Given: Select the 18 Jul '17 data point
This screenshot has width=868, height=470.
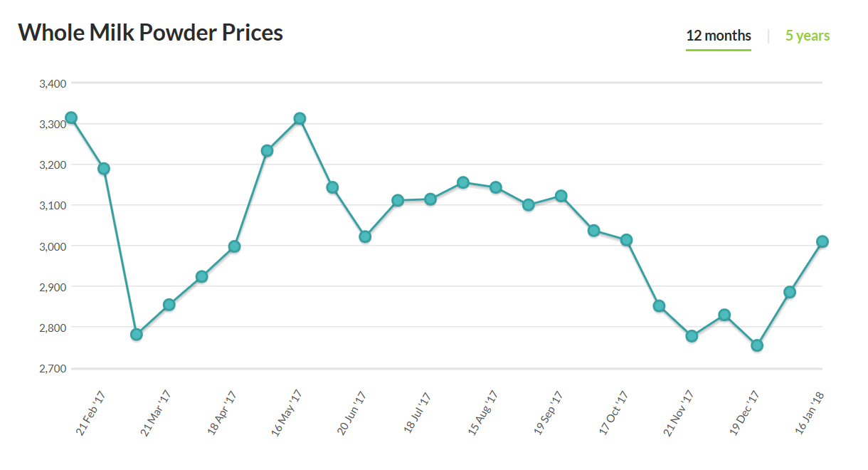Looking at the screenshot, I should pos(430,199).
